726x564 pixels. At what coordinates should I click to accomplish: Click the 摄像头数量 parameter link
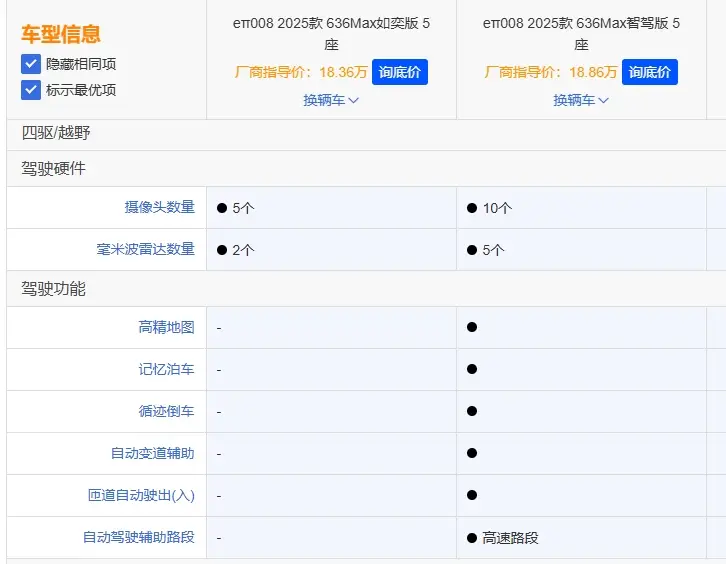pyautogui.click(x=160, y=207)
